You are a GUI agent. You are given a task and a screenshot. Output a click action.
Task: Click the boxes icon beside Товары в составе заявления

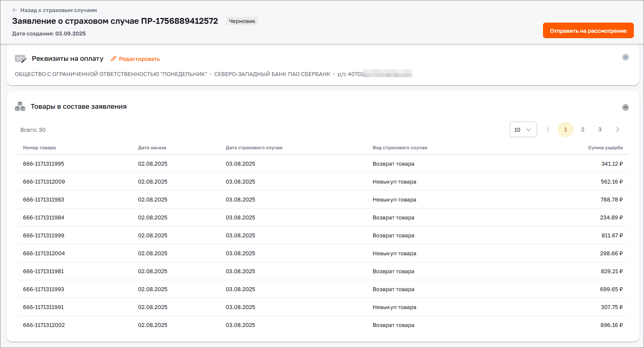(x=20, y=106)
